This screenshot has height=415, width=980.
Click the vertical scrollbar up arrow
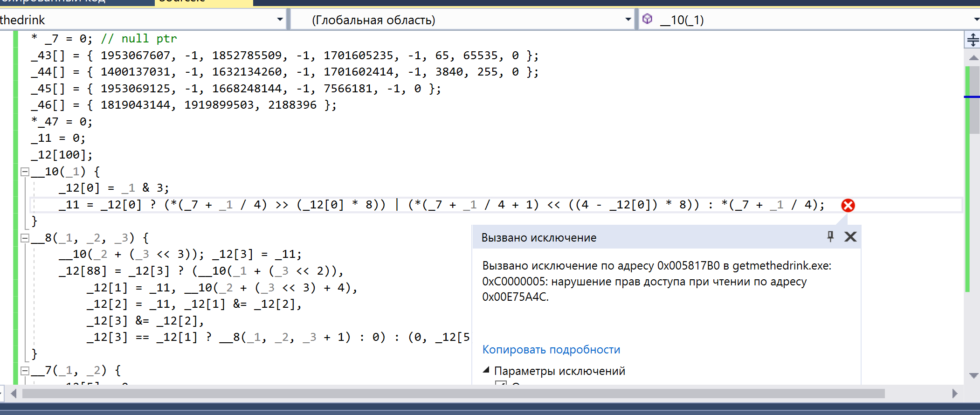[973, 58]
